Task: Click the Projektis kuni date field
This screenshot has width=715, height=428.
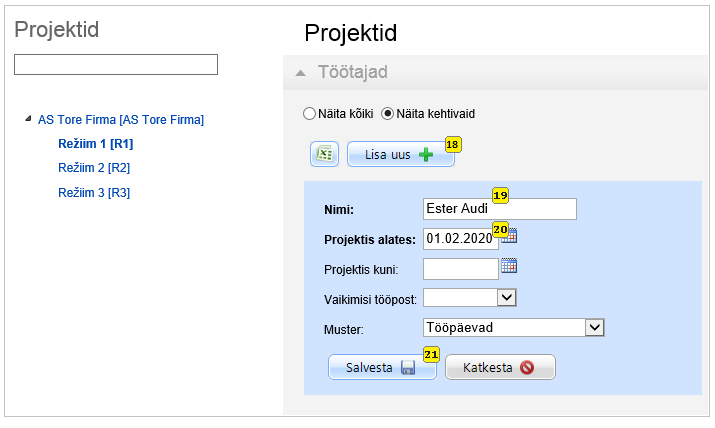Action: pos(460,268)
